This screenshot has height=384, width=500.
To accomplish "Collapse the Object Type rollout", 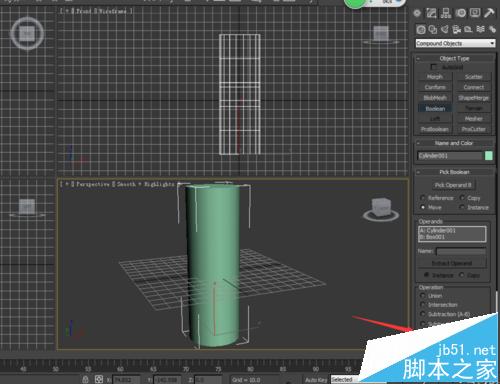I will [454, 58].
